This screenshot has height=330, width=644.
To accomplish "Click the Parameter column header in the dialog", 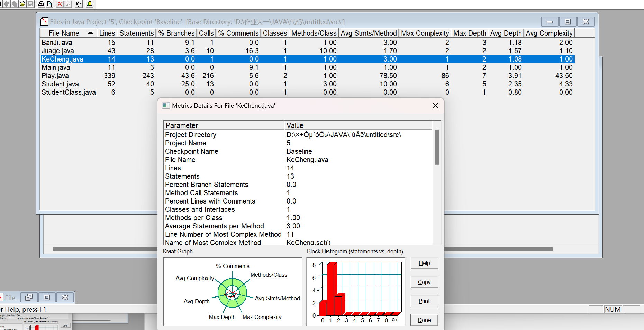I will click(x=224, y=125).
